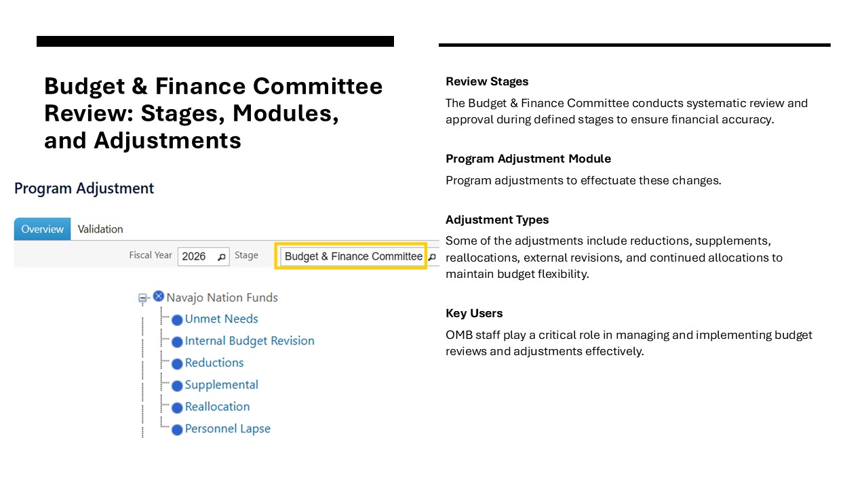Viewport: 868px width, 488px height.
Task: Click the blue circle icon beside Personnel Lapse
Action: point(177,430)
